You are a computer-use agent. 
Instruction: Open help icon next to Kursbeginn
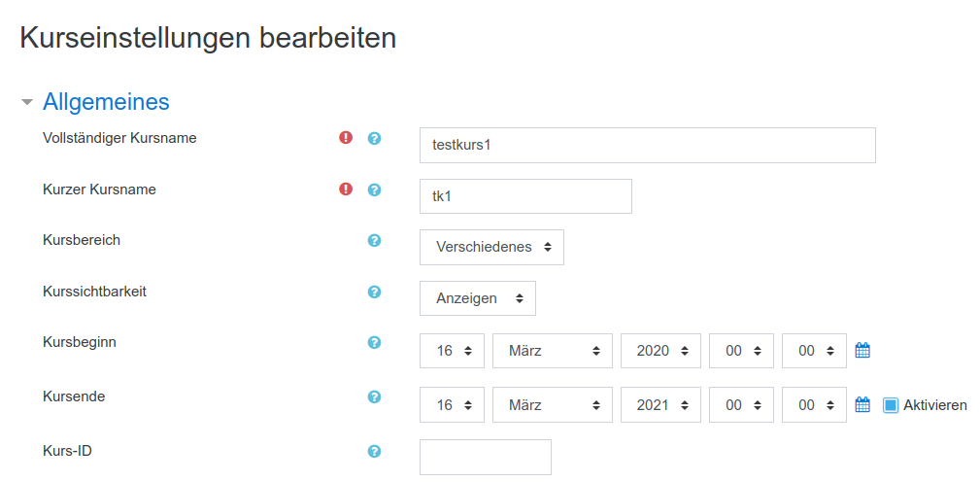(374, 342)
